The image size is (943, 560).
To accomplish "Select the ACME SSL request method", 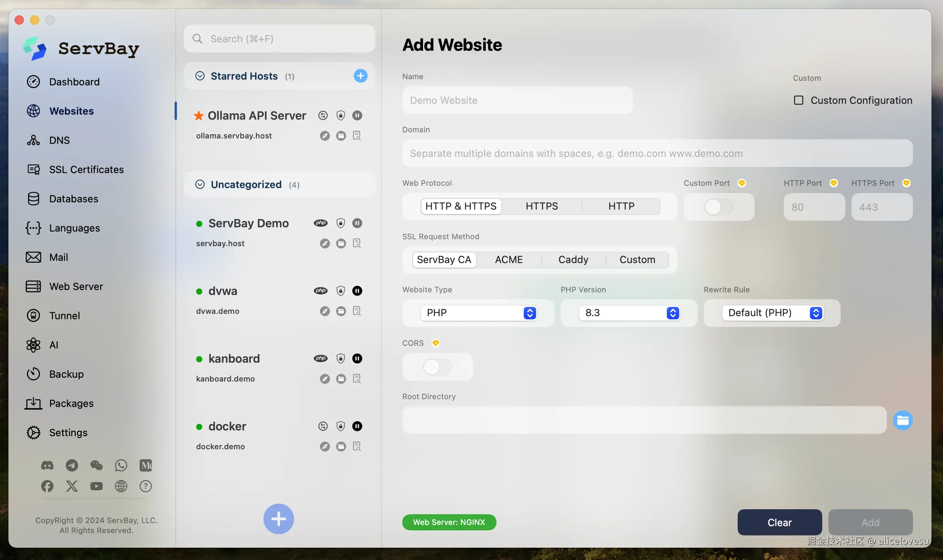I will (x=508, y=260).
